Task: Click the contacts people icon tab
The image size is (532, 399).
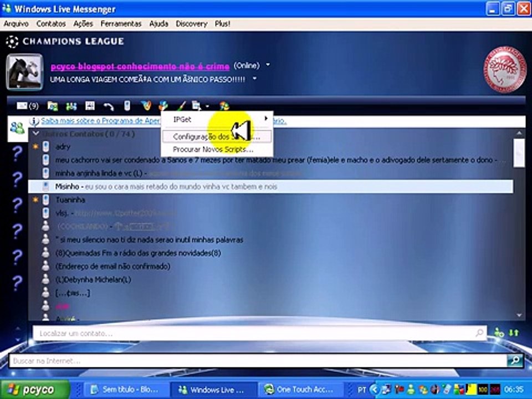Action: [17, 128]
